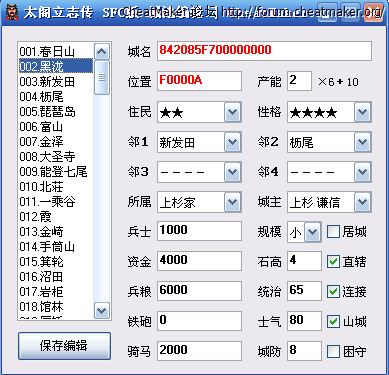Click the 资金 input field
389x375 pixels.
[x=199, y=261]
